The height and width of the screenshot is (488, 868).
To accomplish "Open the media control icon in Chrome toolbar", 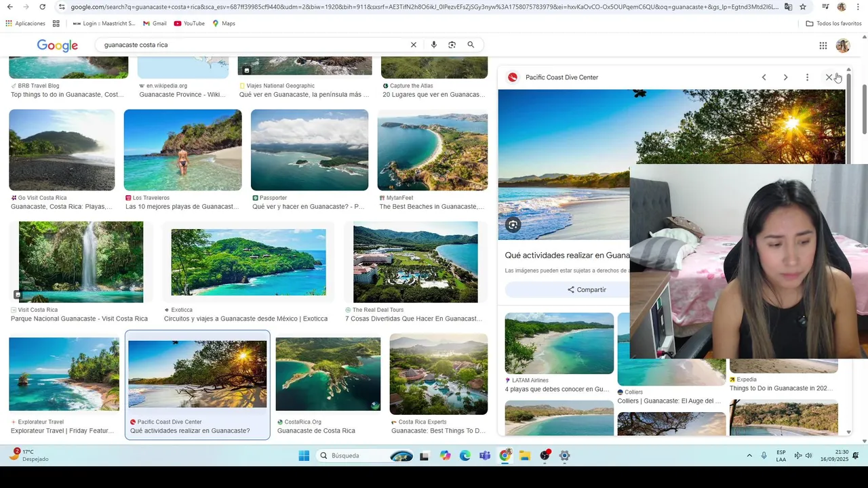I will click(825, 7).
